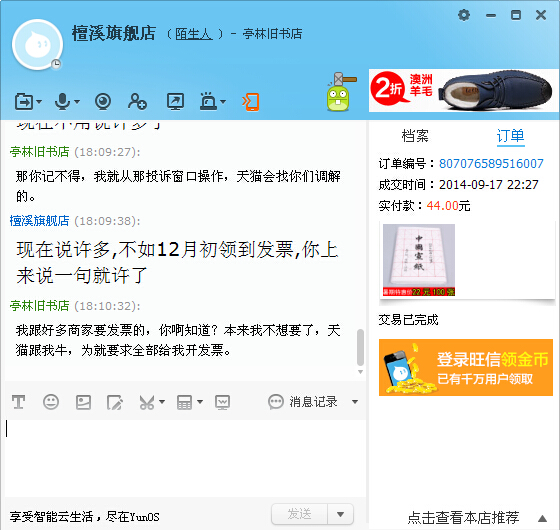The width and height of the screenshot is (560, 530).
Task: Switch to the 档案 tab
Action: [415, 136]
